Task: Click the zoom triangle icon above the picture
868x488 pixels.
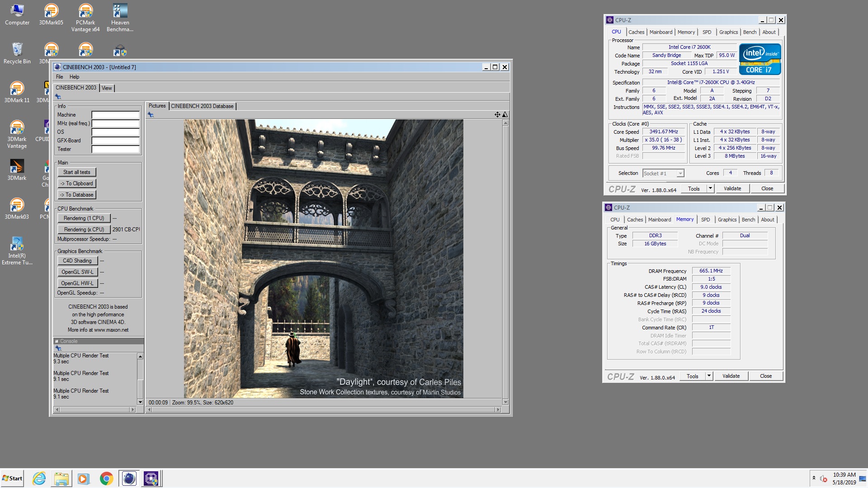Action: tap(505, 115)
